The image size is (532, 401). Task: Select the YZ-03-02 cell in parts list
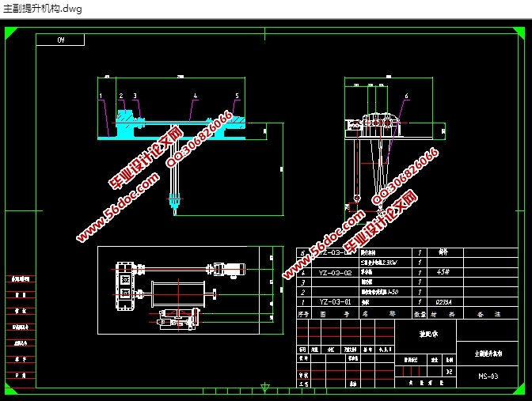click(336, 272)
